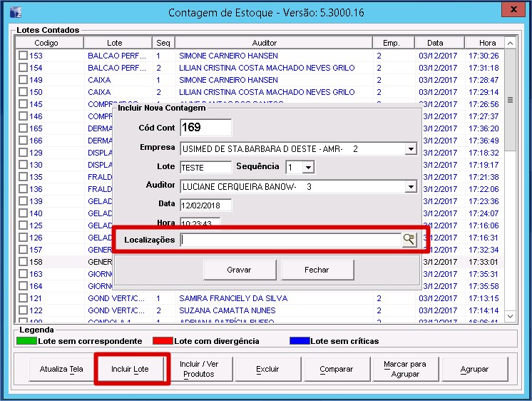This screenshot has width=532, height=401.
Task: Open the Auditor combo box arrow
Action: [x=410, y=186]
